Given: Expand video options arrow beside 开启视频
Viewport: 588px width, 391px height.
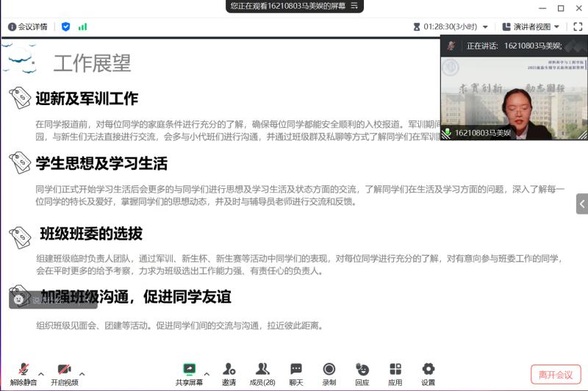Looking at the screenshot, I should (x=82, y=373).
